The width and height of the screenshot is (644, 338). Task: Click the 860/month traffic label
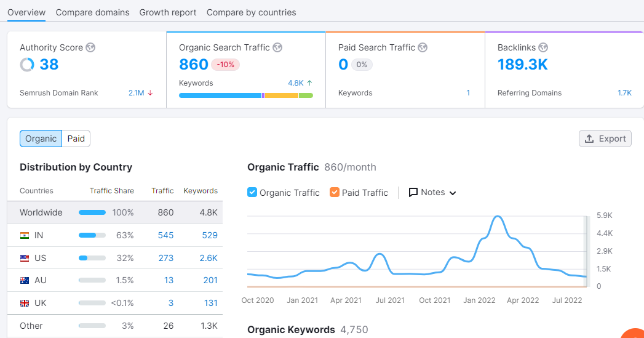pyautogui.click(x=351, y=167)
